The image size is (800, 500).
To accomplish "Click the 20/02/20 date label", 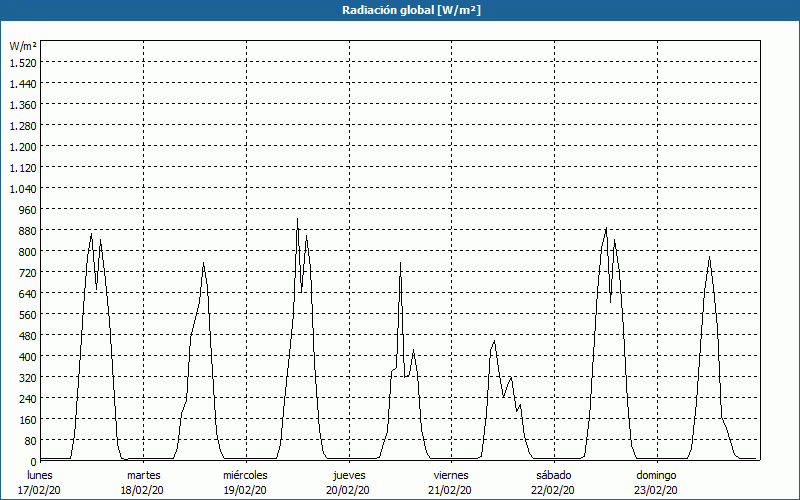I will [348, 490].
